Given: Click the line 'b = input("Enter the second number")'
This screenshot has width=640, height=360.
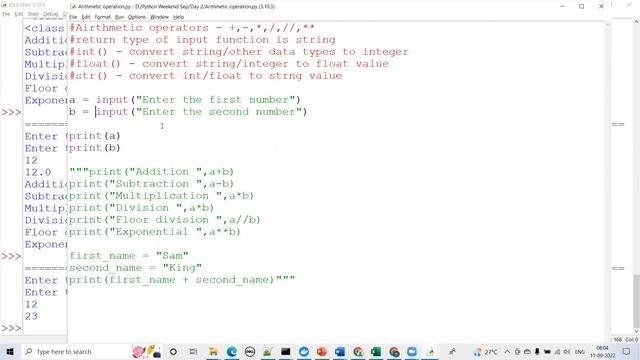Looking at the screenshot, I should coord(188,112).
